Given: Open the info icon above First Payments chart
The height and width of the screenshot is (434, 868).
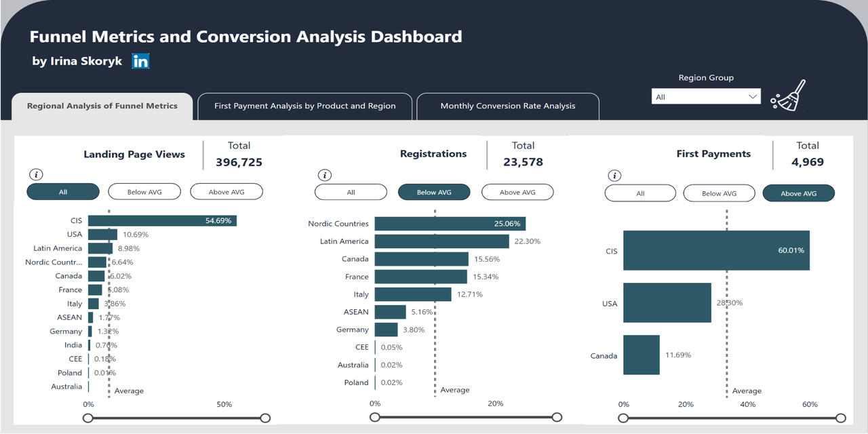Looking at the screenshot, I should click(x=615, y=174).
